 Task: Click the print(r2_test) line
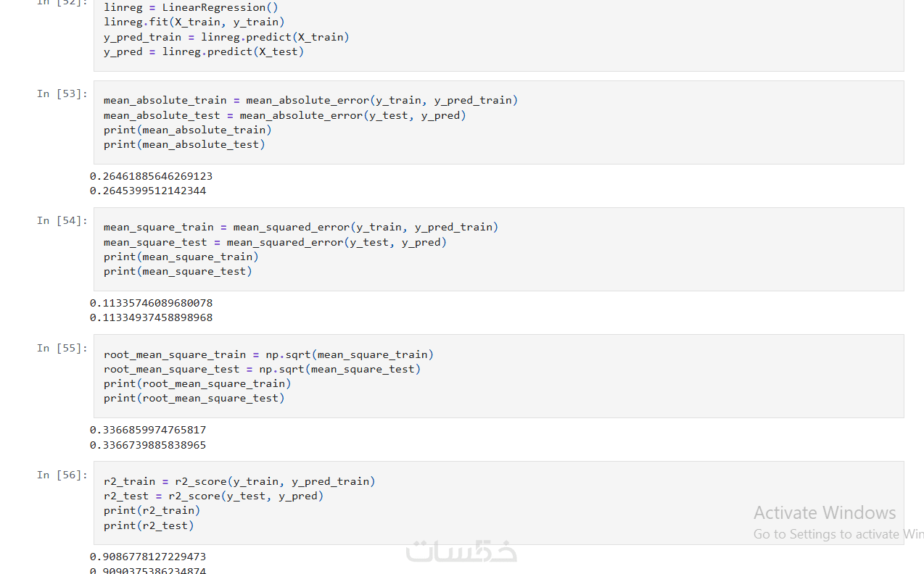pyautogui.click(x=149, y=525)
